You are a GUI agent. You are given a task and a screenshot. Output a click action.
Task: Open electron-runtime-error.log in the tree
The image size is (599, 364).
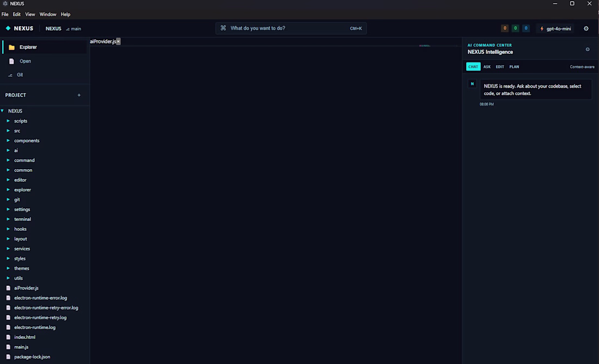tap(40, 298)
